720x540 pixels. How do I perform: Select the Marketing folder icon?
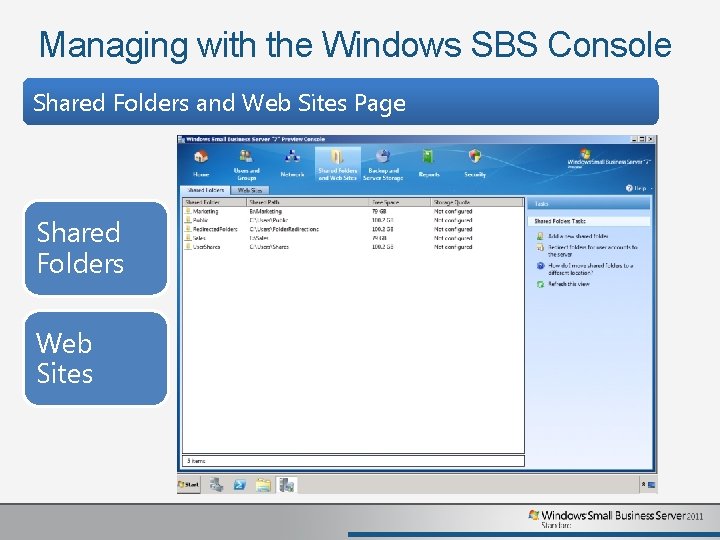pos(188,211)
